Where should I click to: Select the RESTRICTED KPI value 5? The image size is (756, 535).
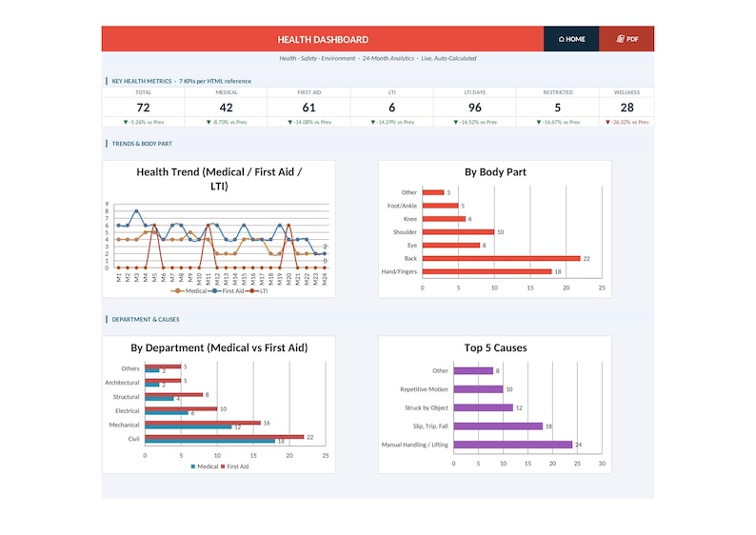(x=558, y=108)
